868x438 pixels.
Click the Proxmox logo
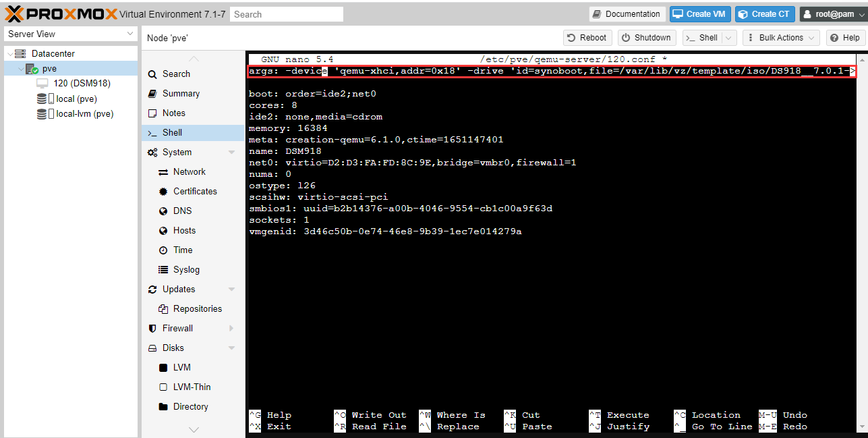point(61,13)
